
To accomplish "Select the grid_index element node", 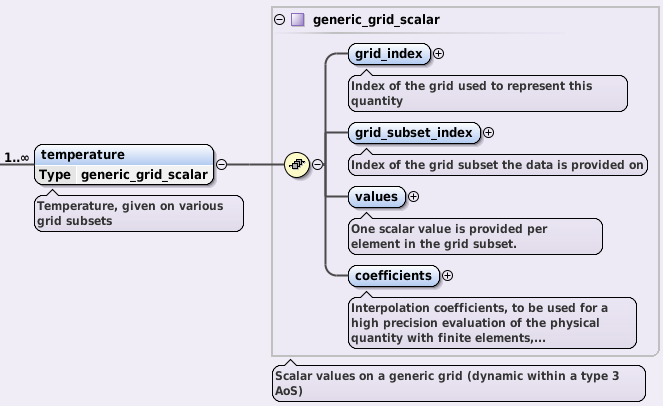I will point(389,54).
